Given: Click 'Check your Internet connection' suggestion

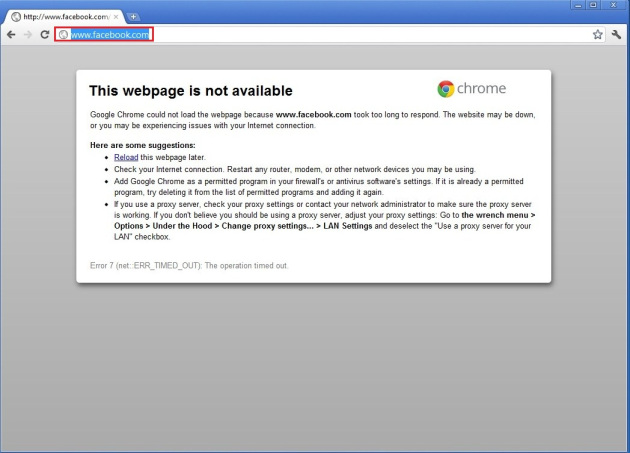Looking at the screenshot, I should pos(168,169).
